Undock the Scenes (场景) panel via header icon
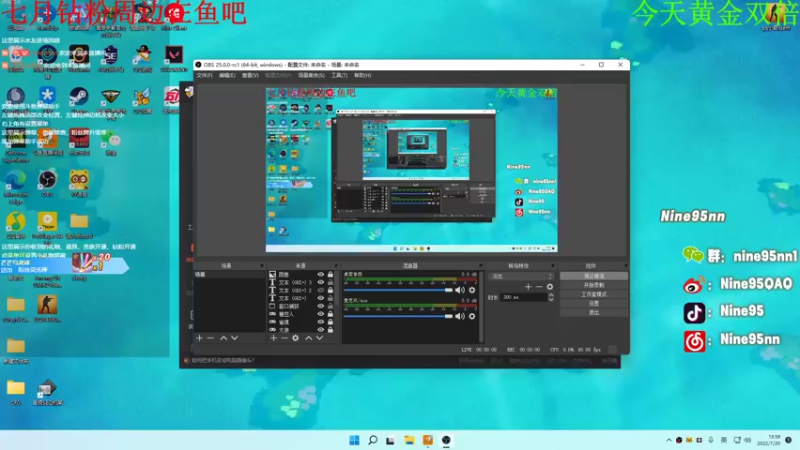 (262, 266)
